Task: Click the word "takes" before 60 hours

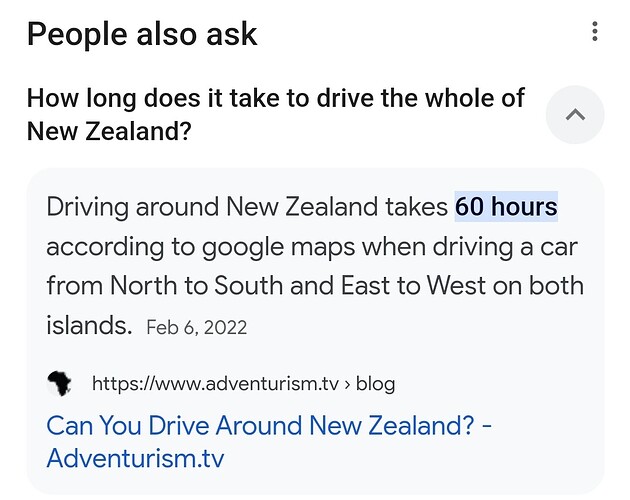Action: [416, 207]
